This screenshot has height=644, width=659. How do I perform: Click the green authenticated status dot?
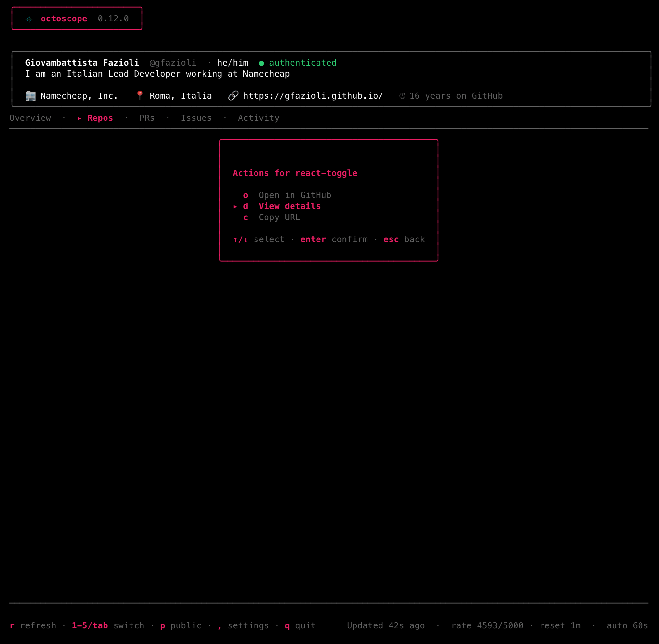pos(261,63)
